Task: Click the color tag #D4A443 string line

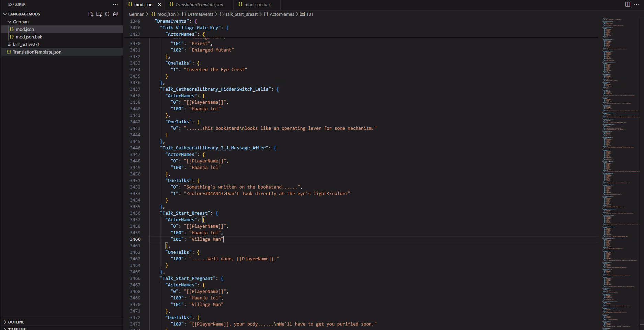Action: 267,193
